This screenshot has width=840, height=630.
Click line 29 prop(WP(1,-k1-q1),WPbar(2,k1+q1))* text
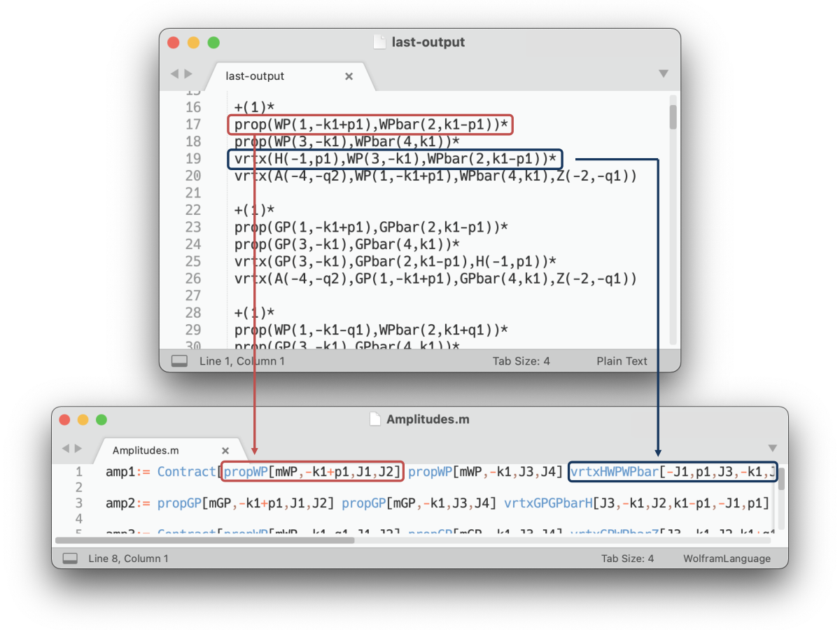click(x=371, y=330)
